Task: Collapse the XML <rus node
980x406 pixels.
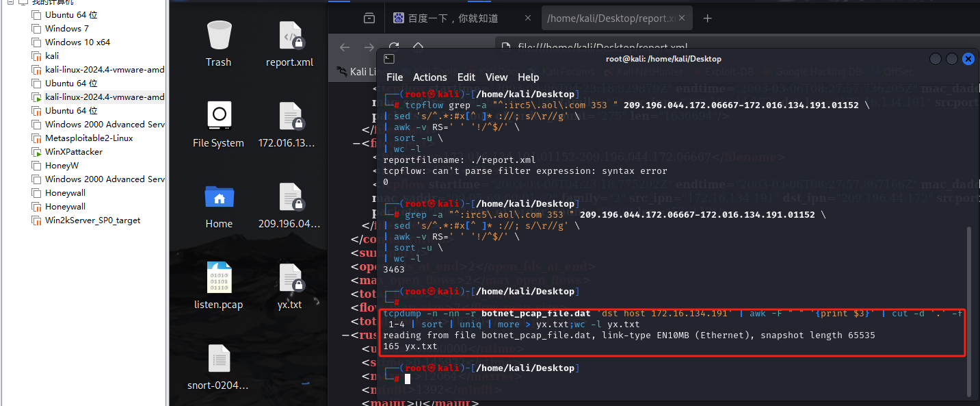Action: [346, 335]
